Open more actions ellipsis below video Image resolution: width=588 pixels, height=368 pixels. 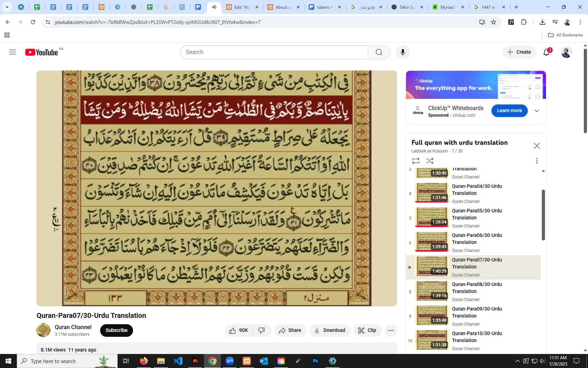point(391,330)
